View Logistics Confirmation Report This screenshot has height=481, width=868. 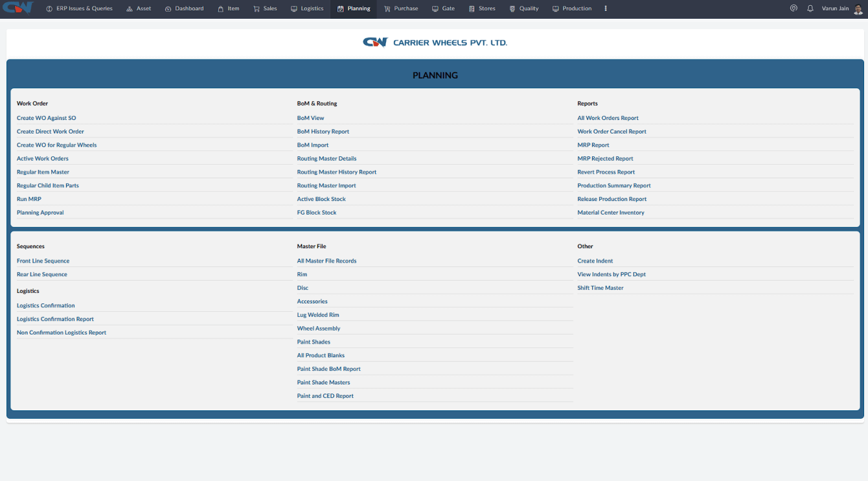[x=55, y=320]
